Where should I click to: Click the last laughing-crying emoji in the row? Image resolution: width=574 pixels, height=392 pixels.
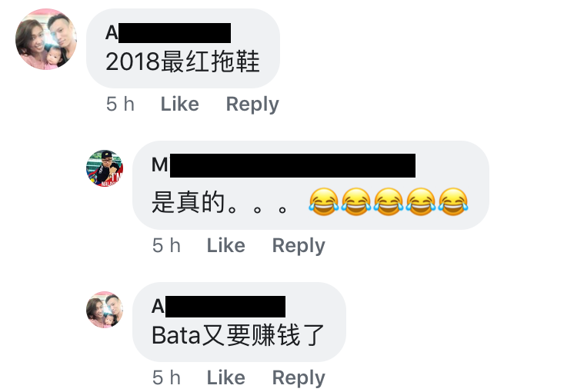click(453, 201)
